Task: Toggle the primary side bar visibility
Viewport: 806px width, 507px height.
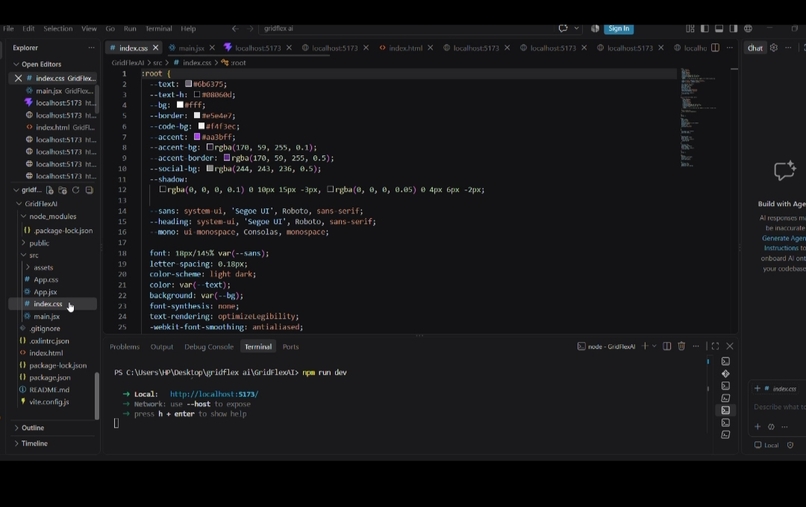Action: click(705, 29)
